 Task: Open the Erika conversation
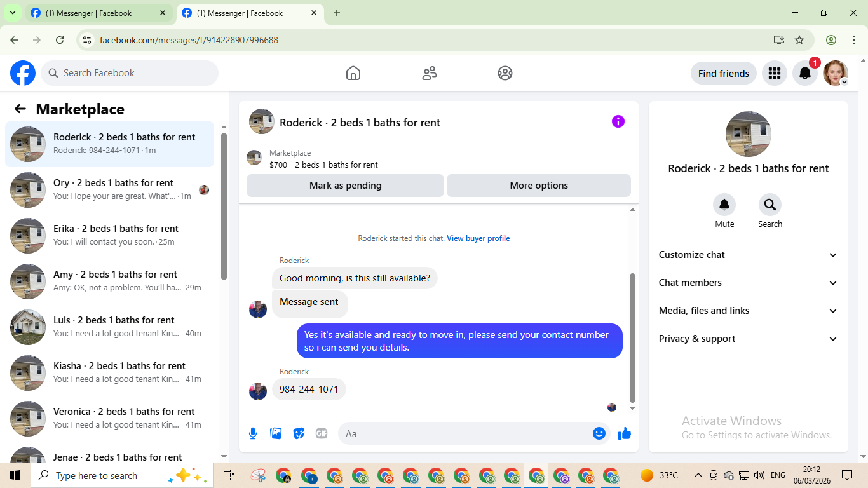point(110,236)
